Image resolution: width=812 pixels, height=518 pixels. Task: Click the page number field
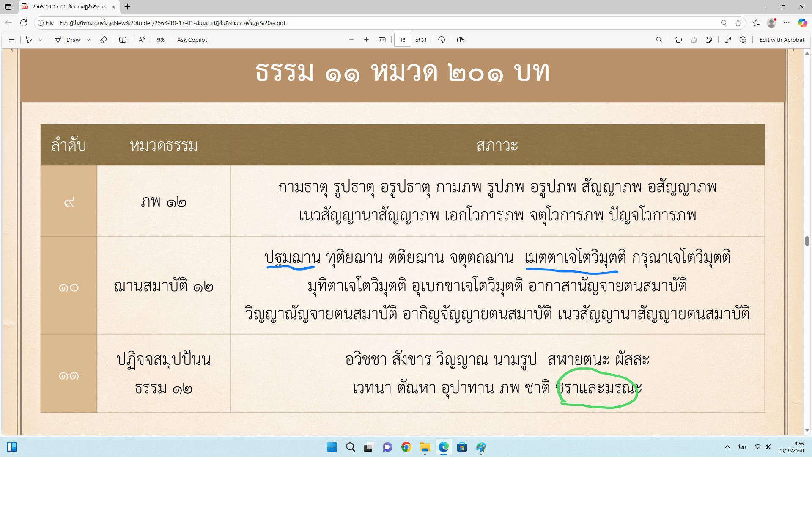click(x=402, y=40)
